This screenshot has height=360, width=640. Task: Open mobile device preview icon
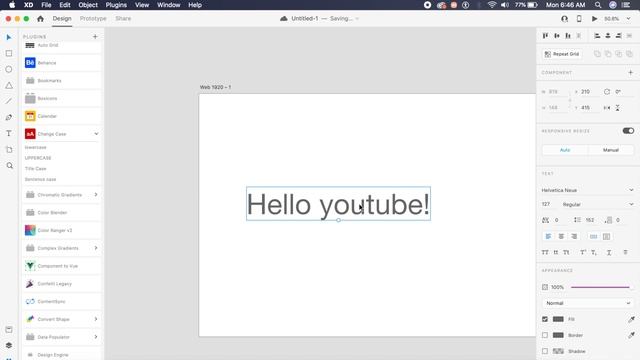[579, 19]
